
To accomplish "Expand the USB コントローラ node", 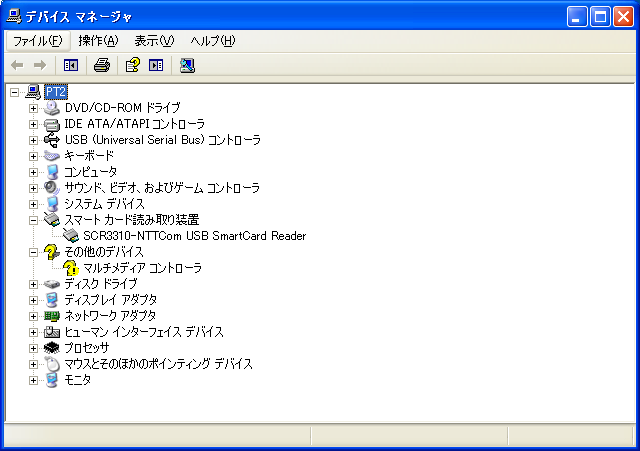I will (33, 140).
